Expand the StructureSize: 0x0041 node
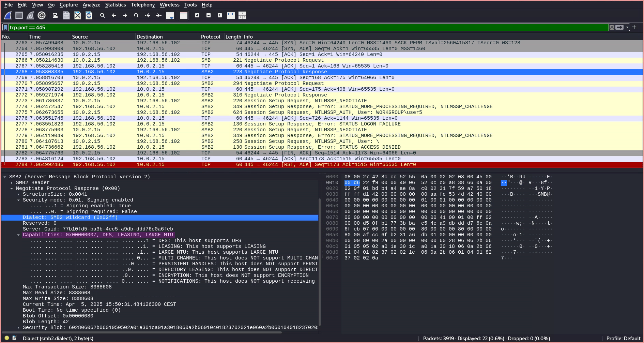Screen dimensions: 644x343 18,194
